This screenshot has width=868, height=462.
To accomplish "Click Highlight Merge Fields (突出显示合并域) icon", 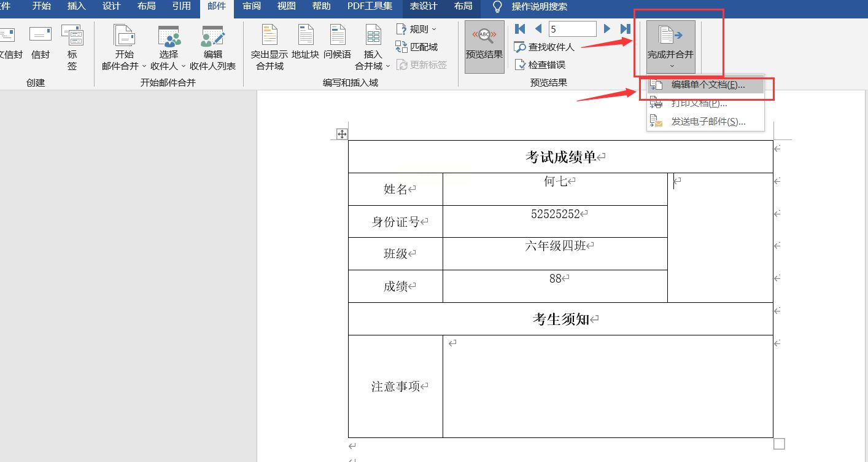I will click(x=269, y=47).
